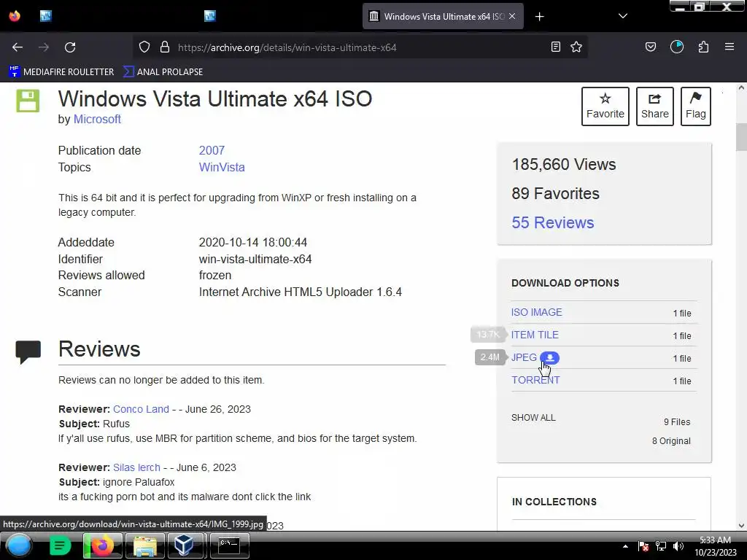The width and height of the screenshot is (747, 560).
Task: Open the 2007 publication date link
Action: click(212, 150)
